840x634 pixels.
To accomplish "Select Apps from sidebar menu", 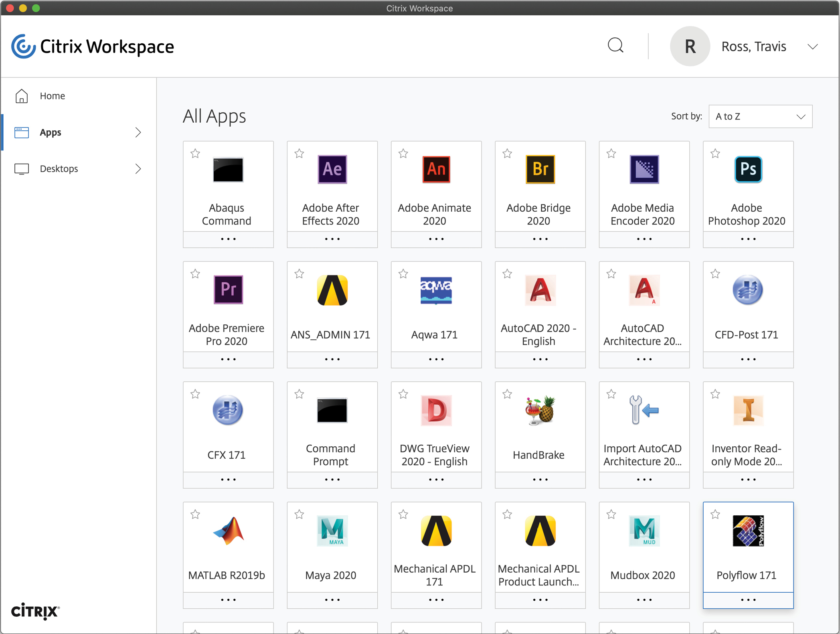I will coord(51,132).
